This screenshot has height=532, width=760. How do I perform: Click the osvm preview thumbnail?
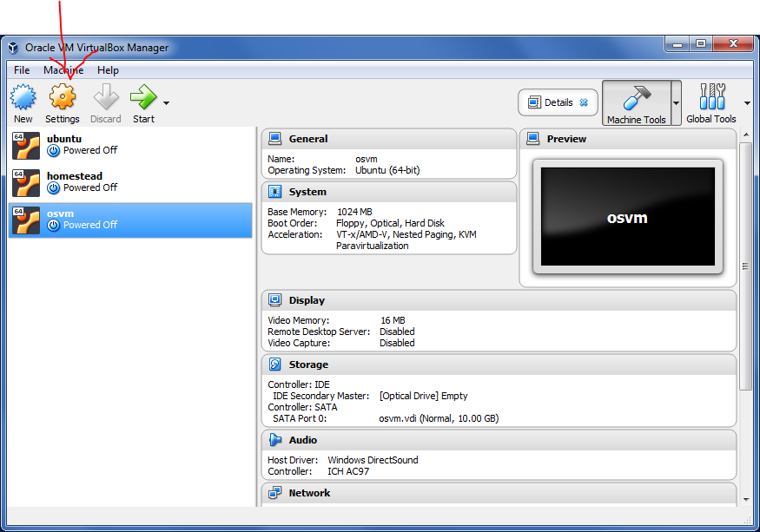tap(628, 217)
